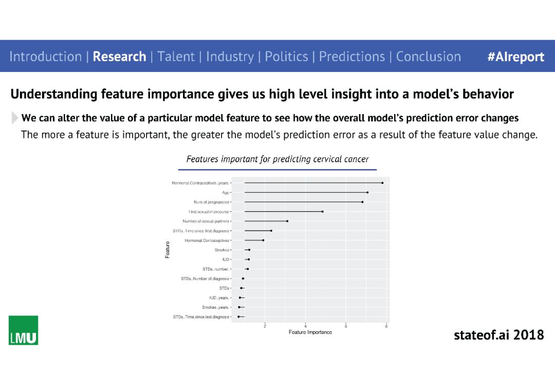Viewport: 555px width, 392px height.
Task: Click the gray arrow bullet marker
Action: coord(14,118)
